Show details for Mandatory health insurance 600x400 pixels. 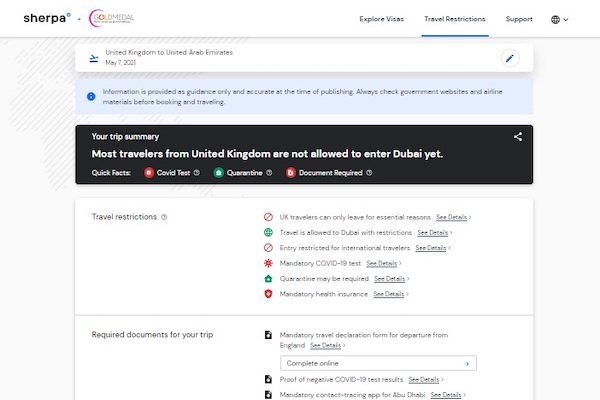pyautogui.click(x=390, y=294)
